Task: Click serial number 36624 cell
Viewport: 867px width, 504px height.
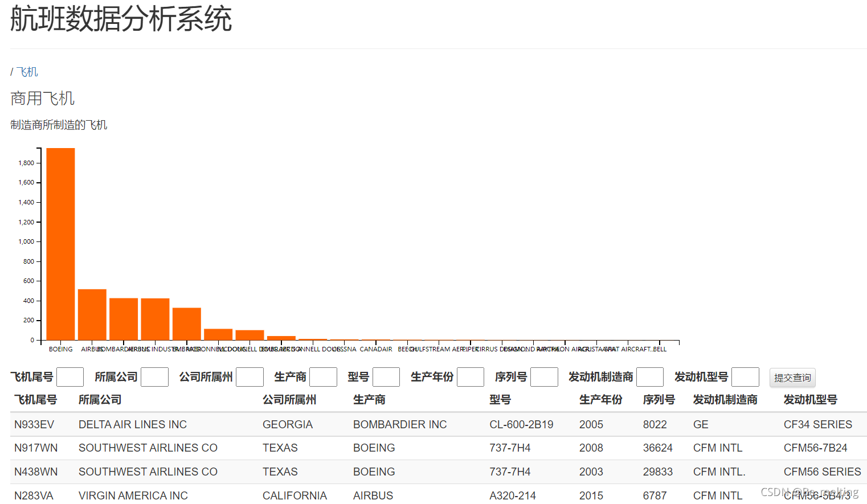Action: click(658, 448)
